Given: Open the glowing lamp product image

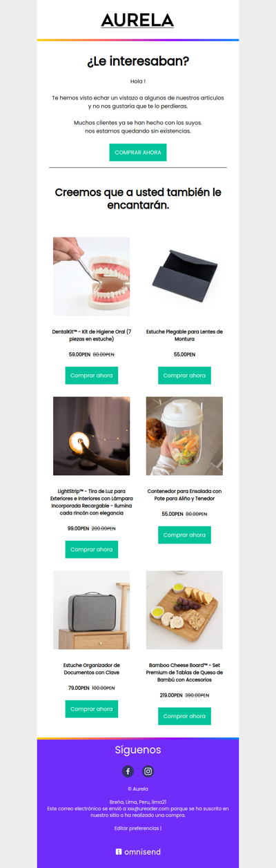Looking at the screenshot, I should click(x=92, y=436).
